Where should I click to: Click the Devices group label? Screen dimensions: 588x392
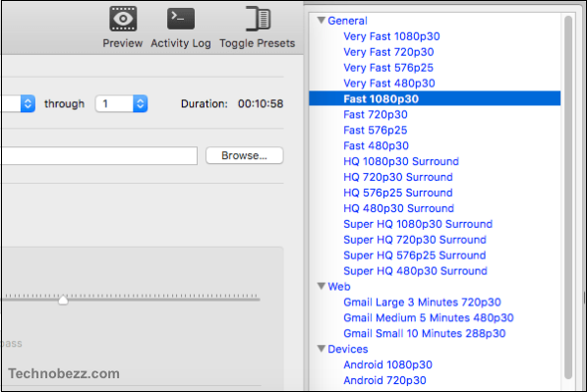(348, 350)
